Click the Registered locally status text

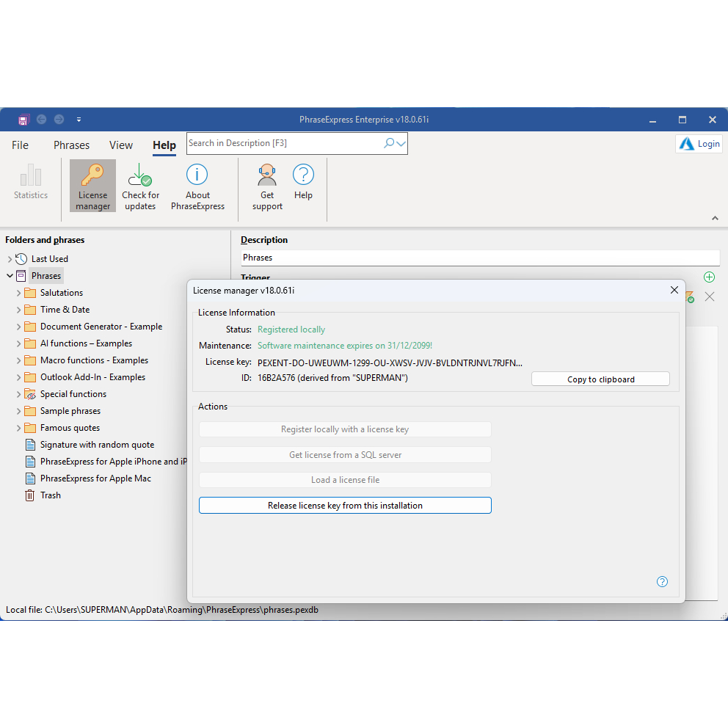click(291, 330)
